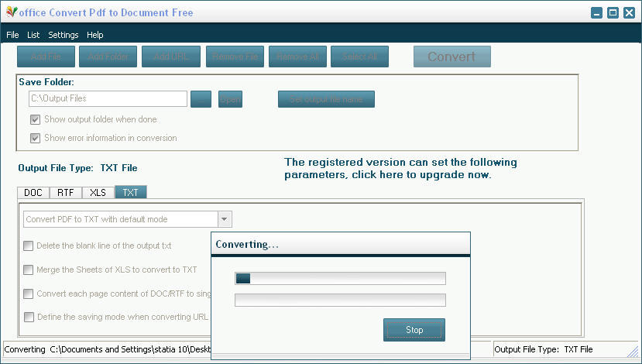Select the TXT tab
The image size is (642, 364).
click(131, 192)
